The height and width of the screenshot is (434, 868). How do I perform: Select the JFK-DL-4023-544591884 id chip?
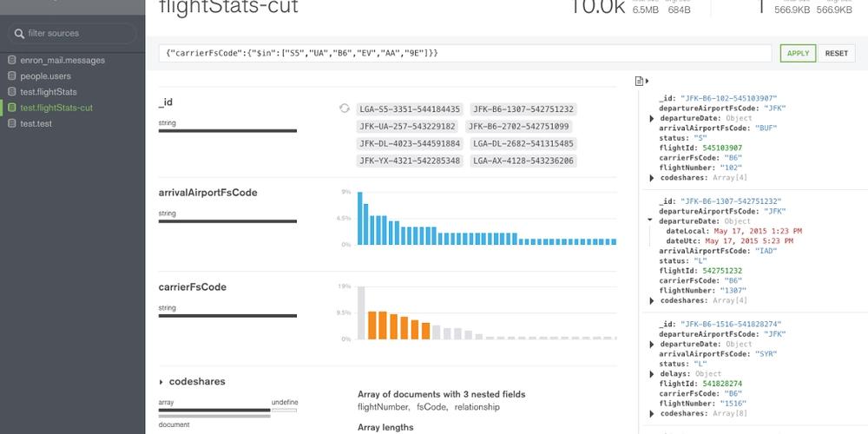tap(410, 144)
